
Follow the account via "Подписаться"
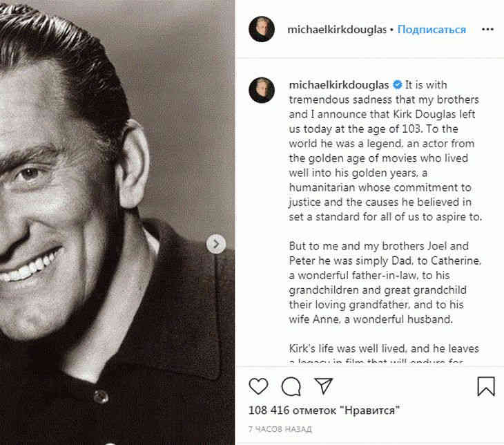tap(432, 30)
